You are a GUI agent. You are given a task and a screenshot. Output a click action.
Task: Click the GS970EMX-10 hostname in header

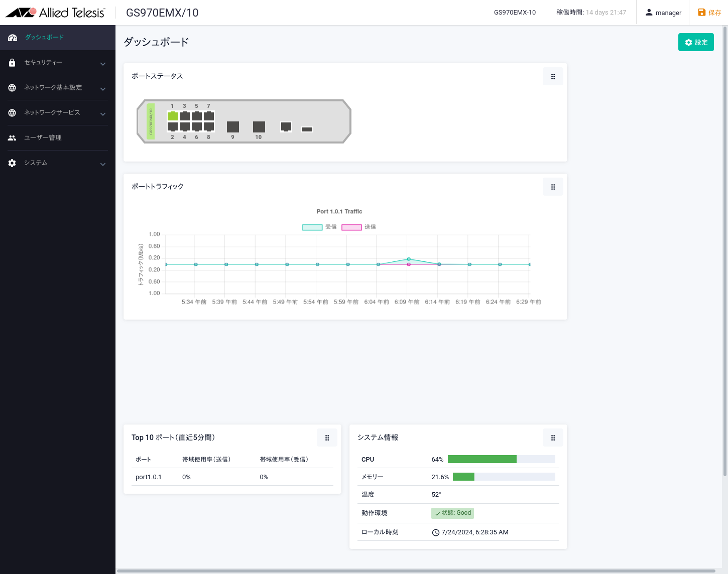tap(515, 13)
